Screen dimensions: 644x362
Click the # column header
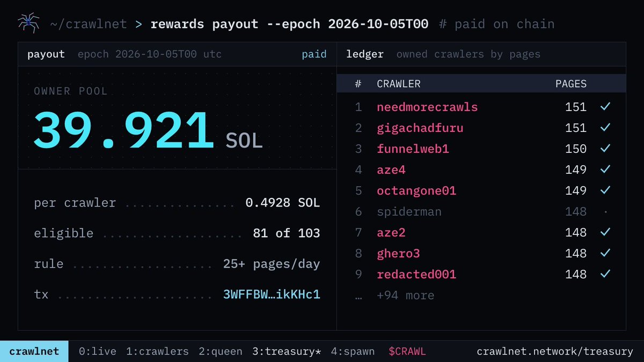point(358,84)
